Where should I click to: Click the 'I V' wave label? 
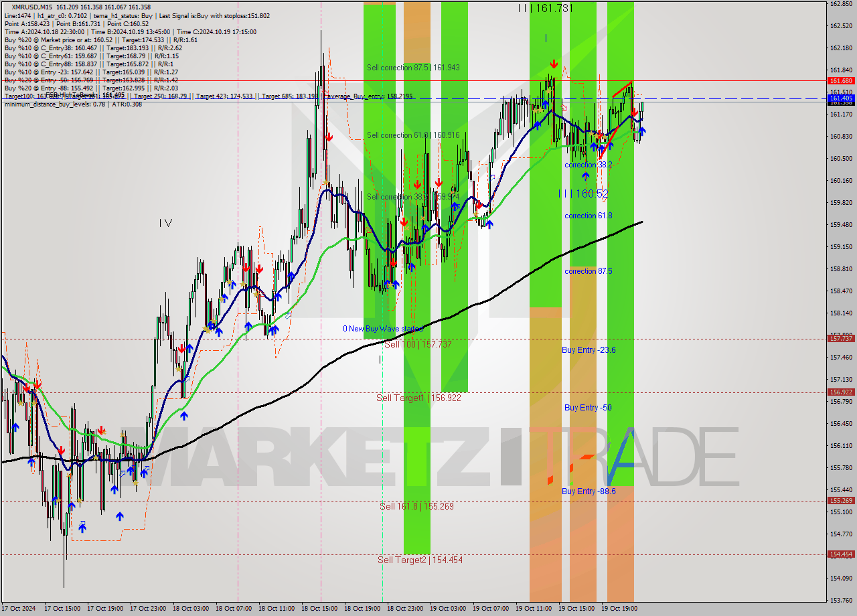pos(166,223)
